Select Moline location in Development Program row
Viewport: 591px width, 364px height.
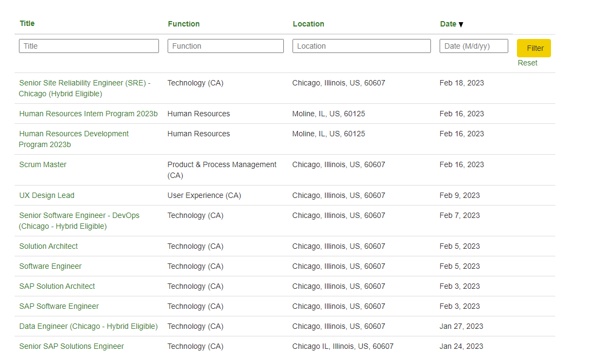point(329,134)
